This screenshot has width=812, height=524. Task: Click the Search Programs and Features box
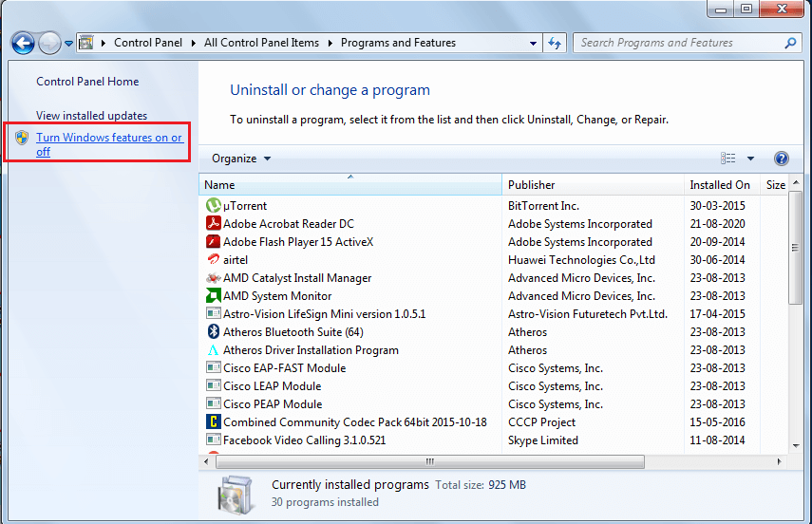click(x=678, y=43)
